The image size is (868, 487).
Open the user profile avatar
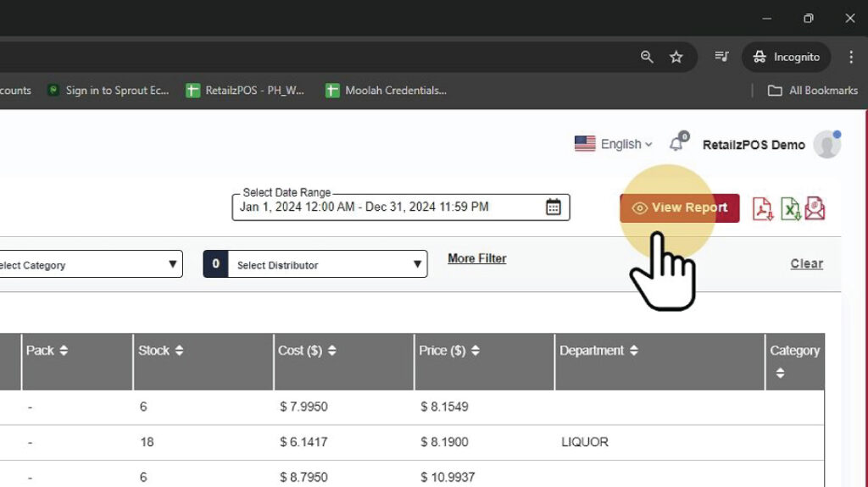[826, 145]
